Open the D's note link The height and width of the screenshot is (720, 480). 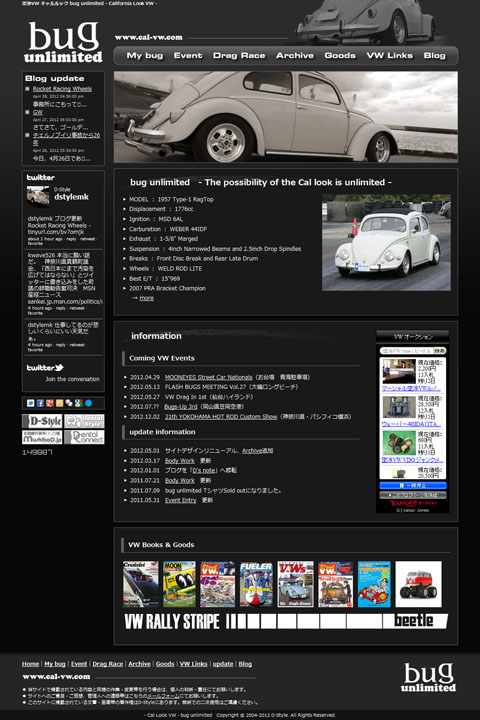pyautogui.click(x=204, y=471)
